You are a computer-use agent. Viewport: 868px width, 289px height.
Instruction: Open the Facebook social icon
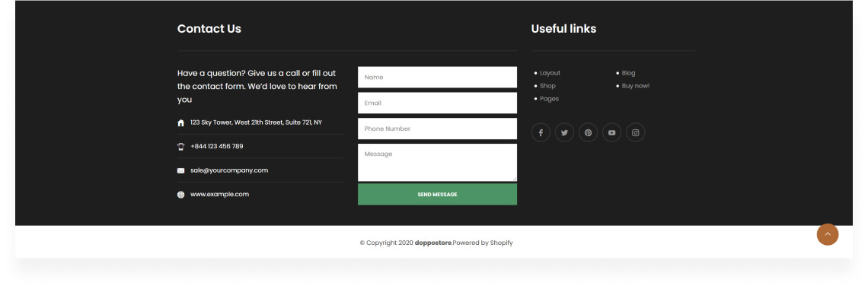click(541, 132)
